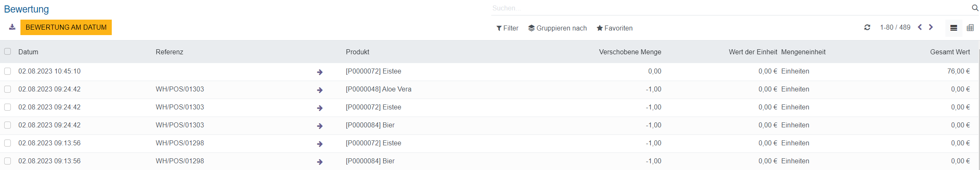Viewport: 980px width, 170px height.
Task: Check the Aloe Vera row checkbox
Action: pyautogui.click(x=8, y=89)
